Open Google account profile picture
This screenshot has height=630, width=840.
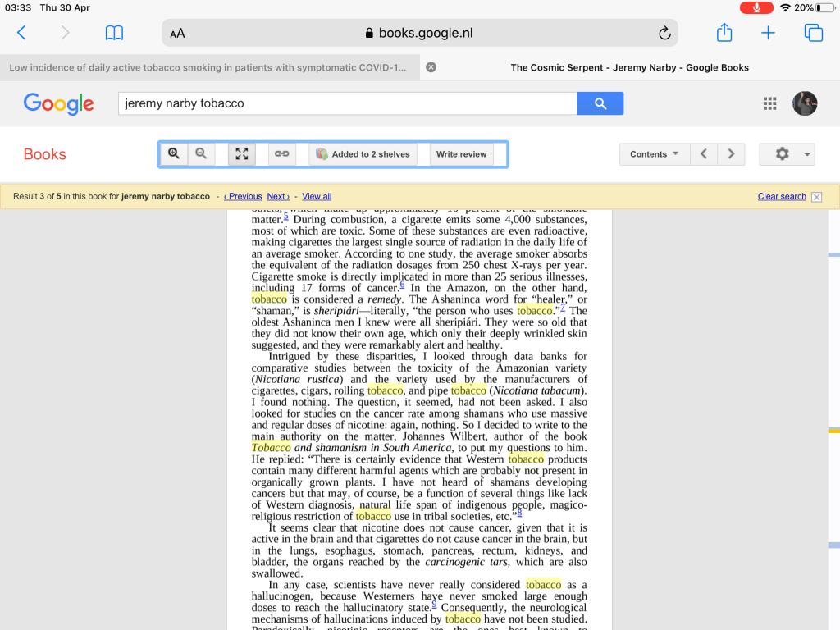pyautogui.click(x=804, y=103)
